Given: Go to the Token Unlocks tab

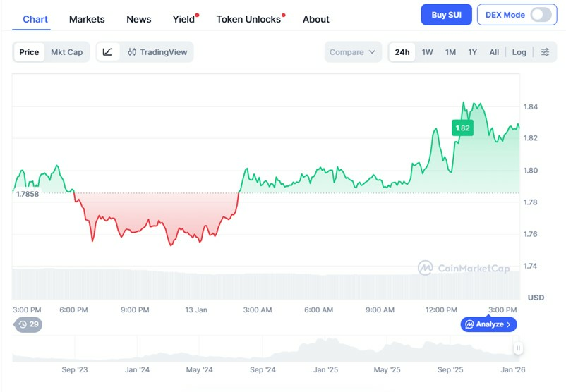Looking at the screenshot, I should click(248, 19).
